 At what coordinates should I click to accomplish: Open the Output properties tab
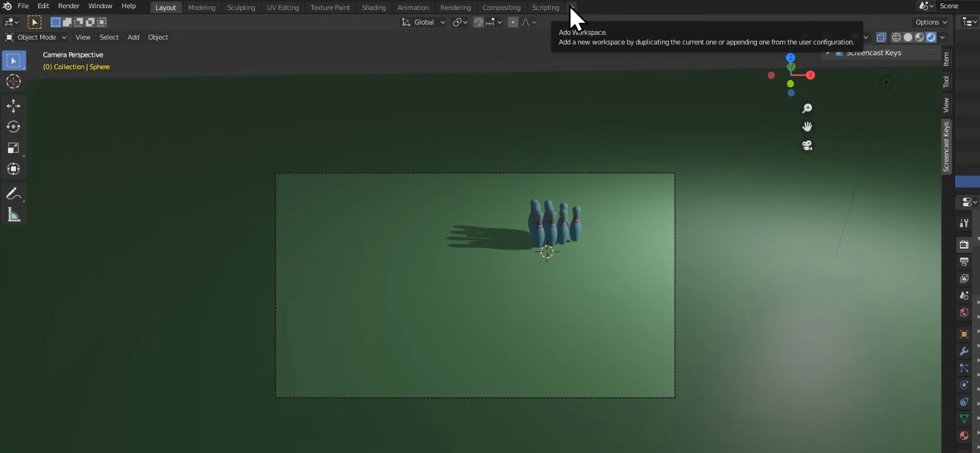point(964,261)
